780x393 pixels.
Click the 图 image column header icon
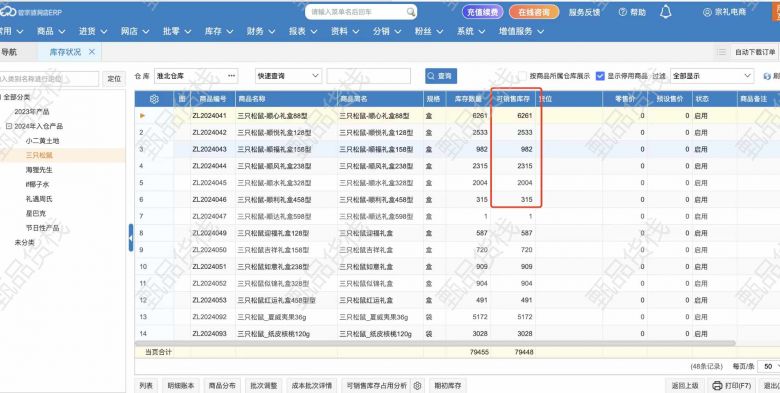coord(182,99)
